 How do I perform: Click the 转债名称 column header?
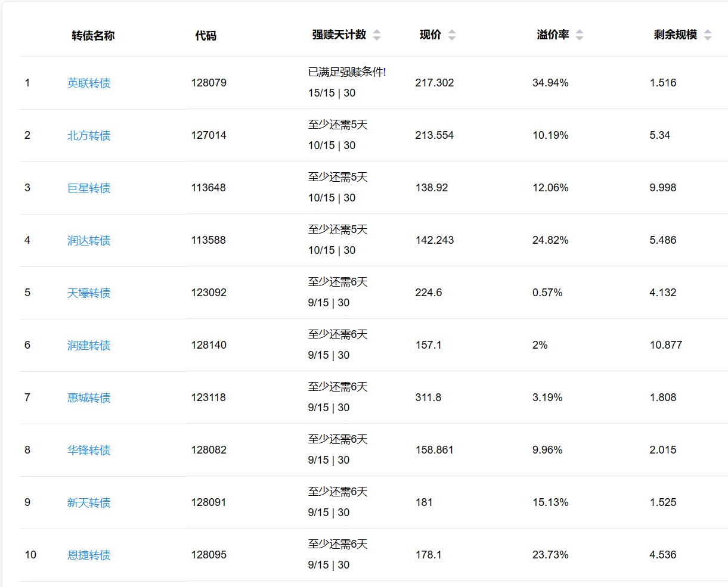(93, 36)
